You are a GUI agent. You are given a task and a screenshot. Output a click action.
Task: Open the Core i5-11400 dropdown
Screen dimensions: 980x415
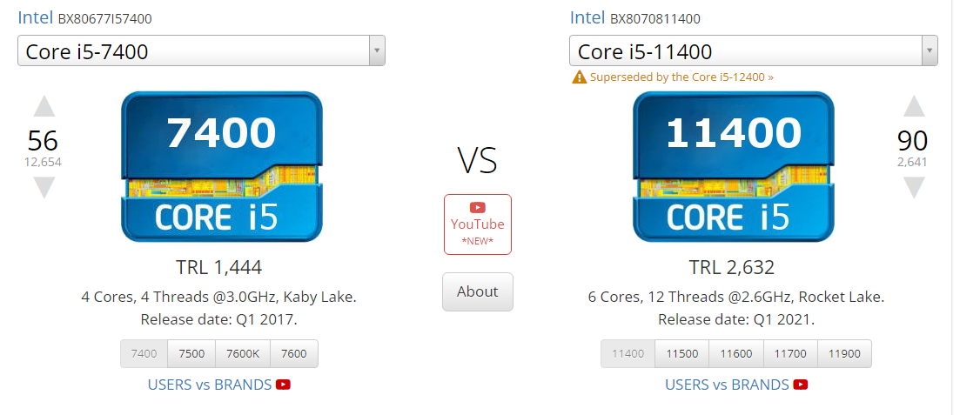tap(753, 50)
